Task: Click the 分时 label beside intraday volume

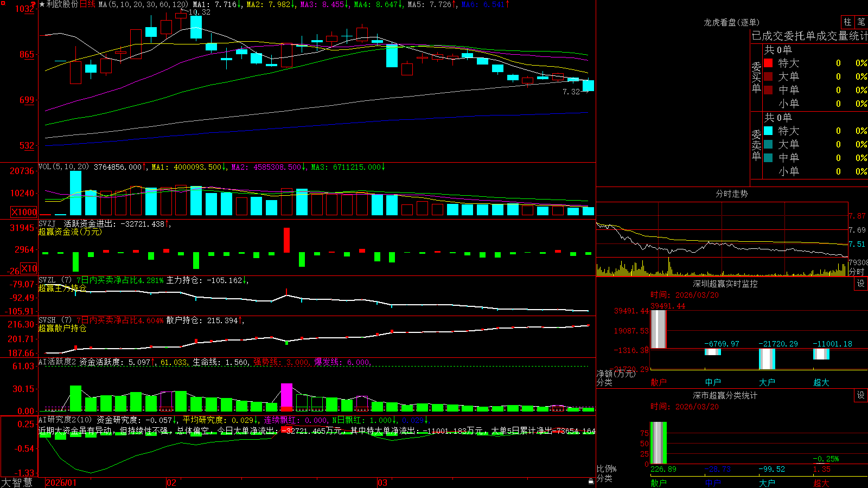Action: click(x=857, y=272)
